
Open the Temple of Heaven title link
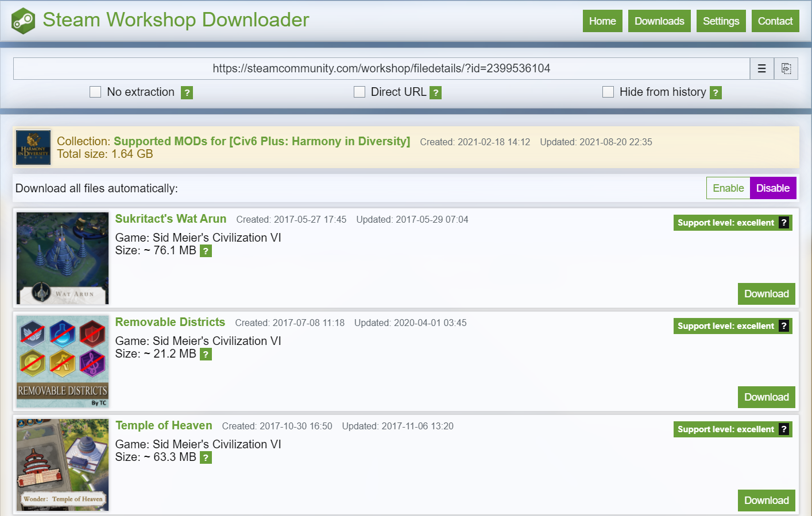[x=164, y=425]
